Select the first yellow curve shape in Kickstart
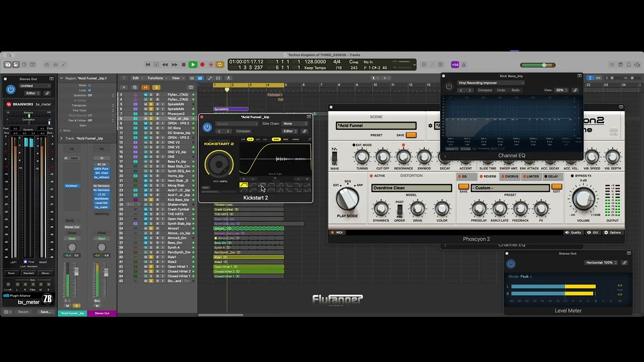644x362 pixels. coord(244,186)
